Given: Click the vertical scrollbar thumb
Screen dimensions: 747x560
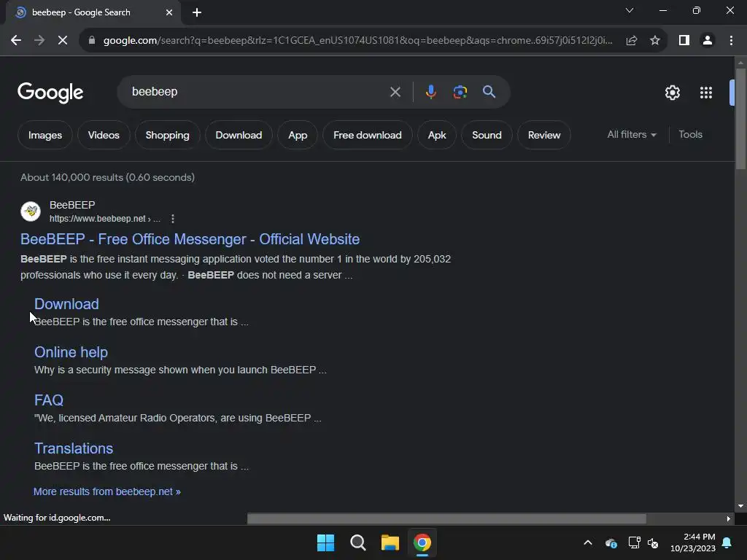Looking at the screenshot, I should click(740, 119).
